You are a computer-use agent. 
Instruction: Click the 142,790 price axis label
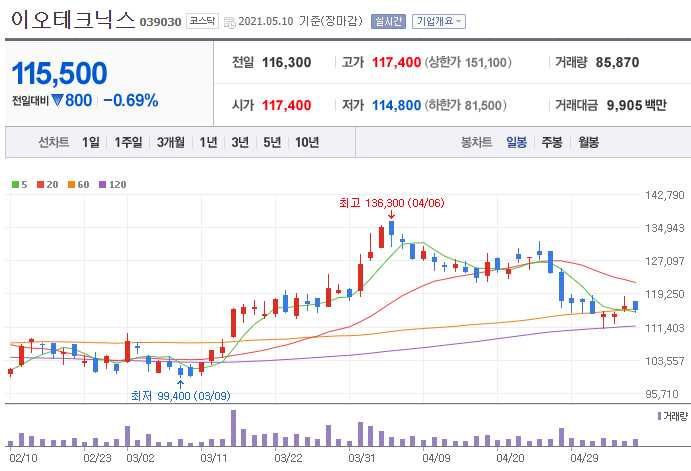pyautogui.click(x=665, y=195)
